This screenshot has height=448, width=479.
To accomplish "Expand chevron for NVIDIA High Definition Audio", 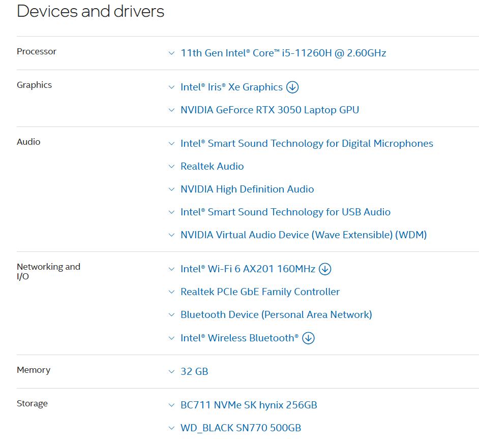I will click(x=172, y=189).
